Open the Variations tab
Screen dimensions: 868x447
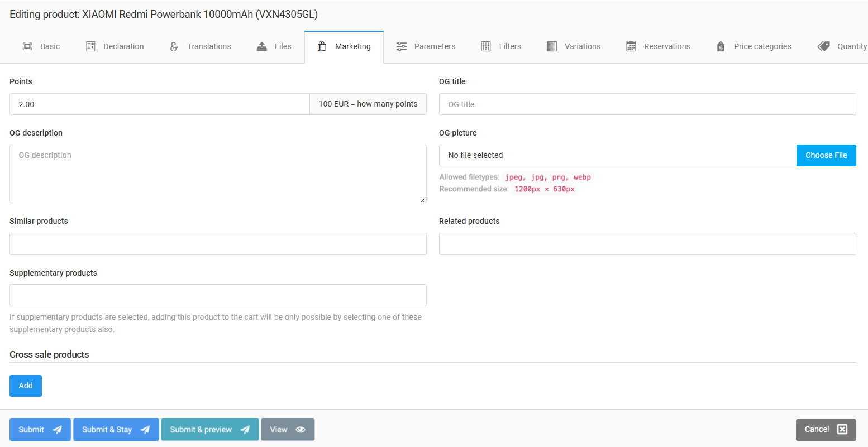574,46
